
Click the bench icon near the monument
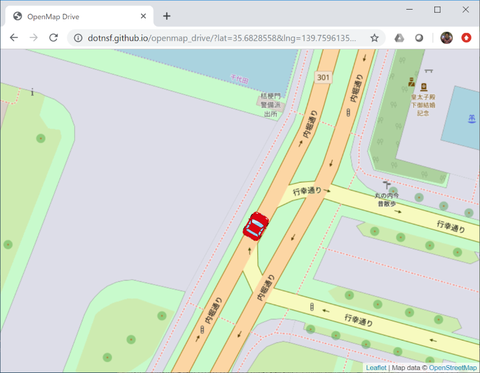coord(429,71)
